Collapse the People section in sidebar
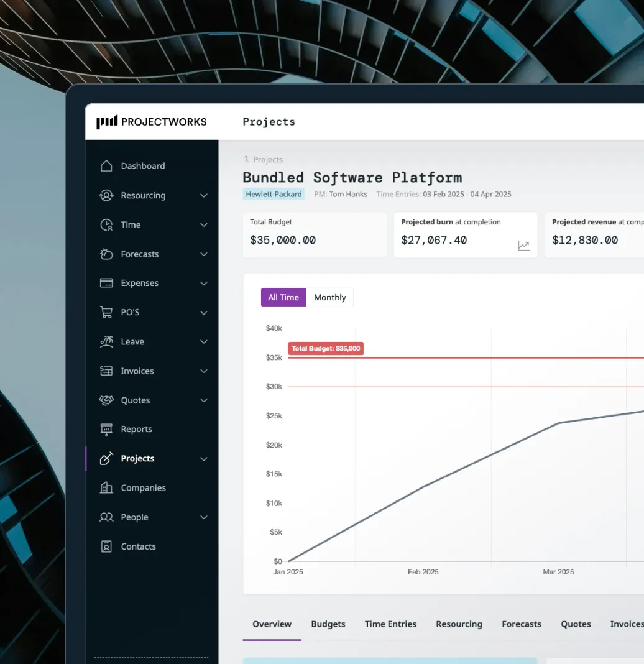Viewport: 644px width, 664px height. tap(204, 517)
